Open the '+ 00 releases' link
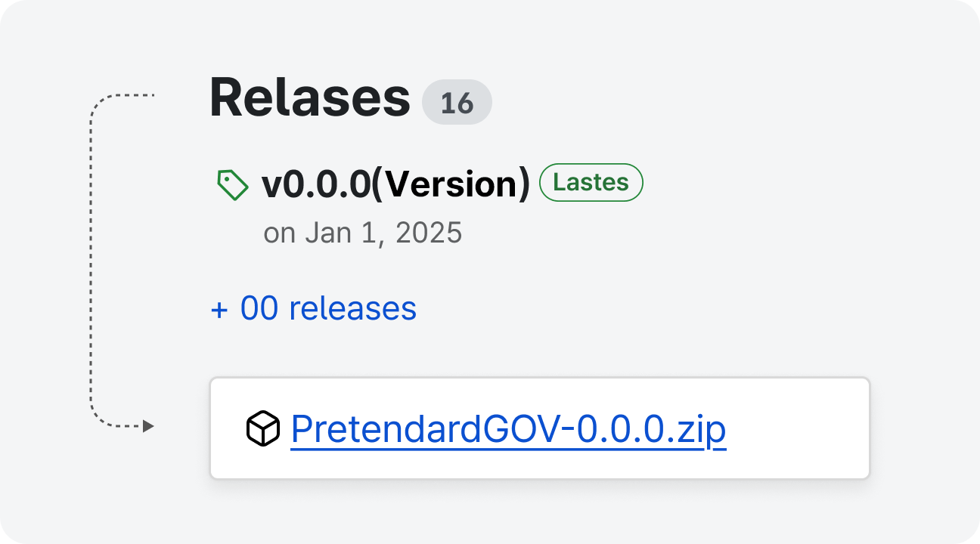This screenshot has width=980, height=544. click(313, 308)
